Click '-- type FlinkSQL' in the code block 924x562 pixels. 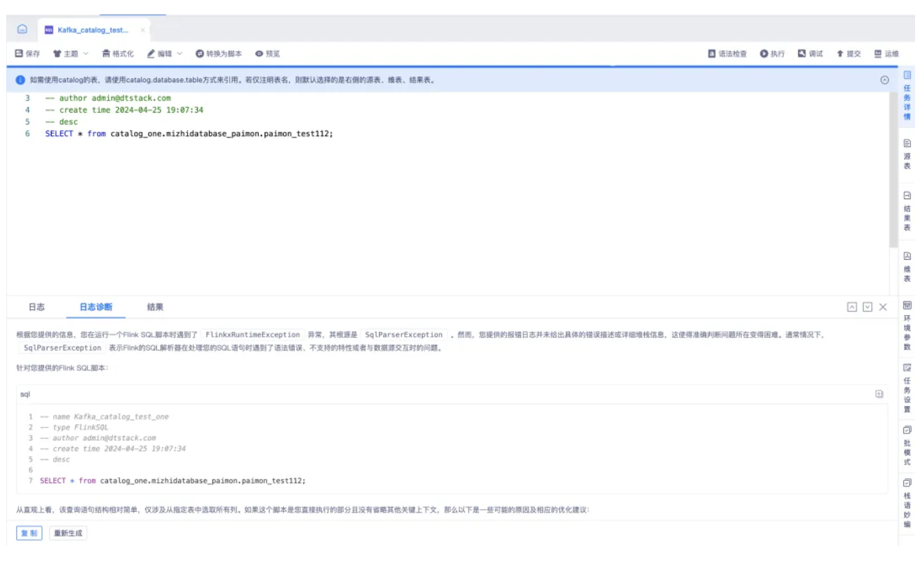74,427
